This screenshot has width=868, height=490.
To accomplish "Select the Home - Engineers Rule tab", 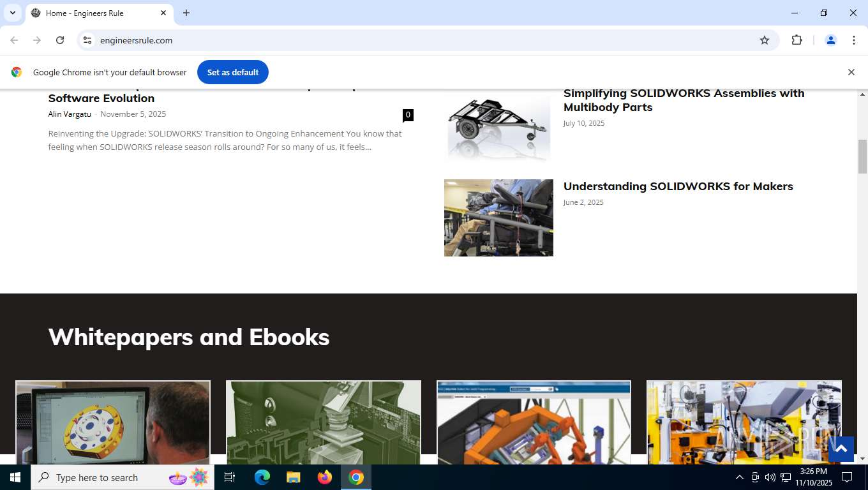I will [99, 13].
